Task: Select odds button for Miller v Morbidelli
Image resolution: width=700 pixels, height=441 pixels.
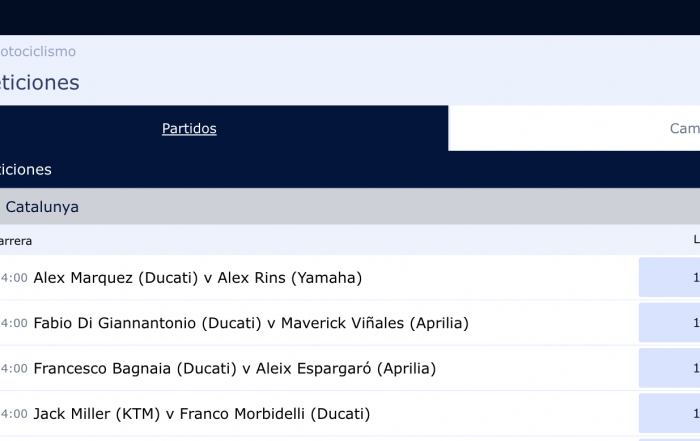Action: [x=669, y=413]
